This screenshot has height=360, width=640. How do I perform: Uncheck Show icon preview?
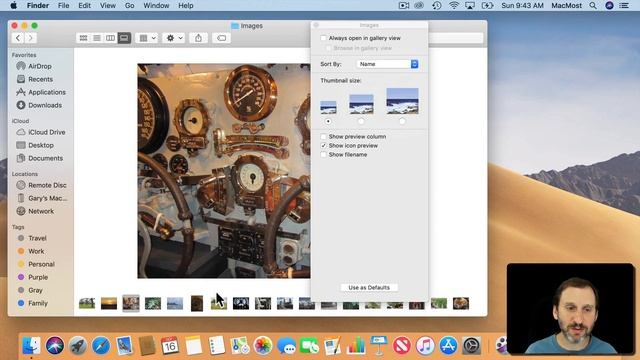coord(323,146)
